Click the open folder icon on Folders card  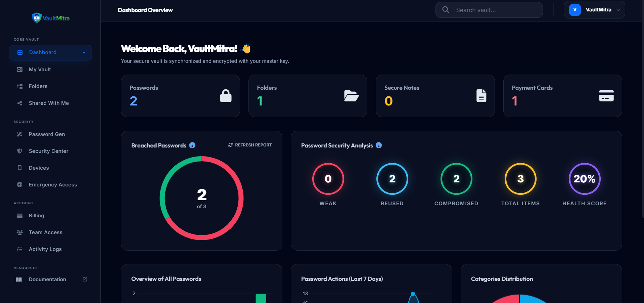pyautogui.click(x=351, y=96)
